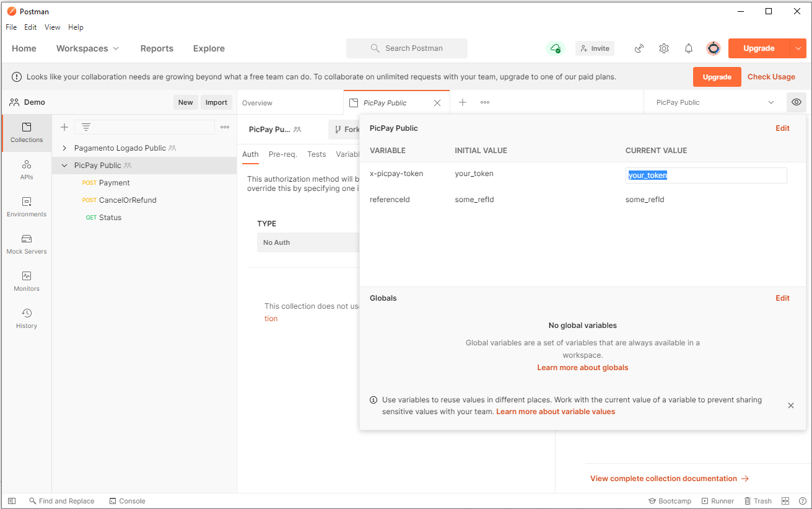Open the History sidebar panel
Viewport: 812px width, 509px height.
(x=27, y=319)
